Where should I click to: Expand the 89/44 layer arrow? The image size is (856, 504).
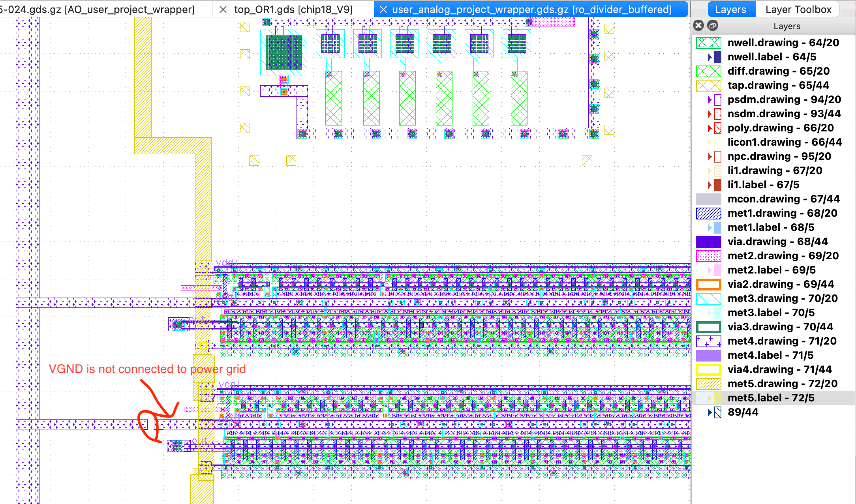tap(710, 412)
